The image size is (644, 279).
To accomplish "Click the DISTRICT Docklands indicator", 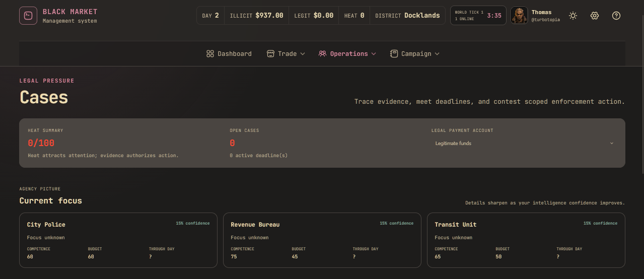I will click(x=407, y=16).
